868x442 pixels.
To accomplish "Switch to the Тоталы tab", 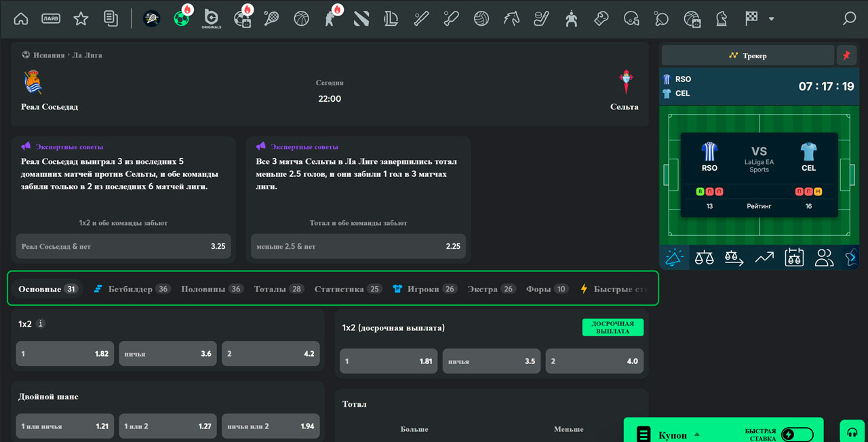I will coord(279,289).
